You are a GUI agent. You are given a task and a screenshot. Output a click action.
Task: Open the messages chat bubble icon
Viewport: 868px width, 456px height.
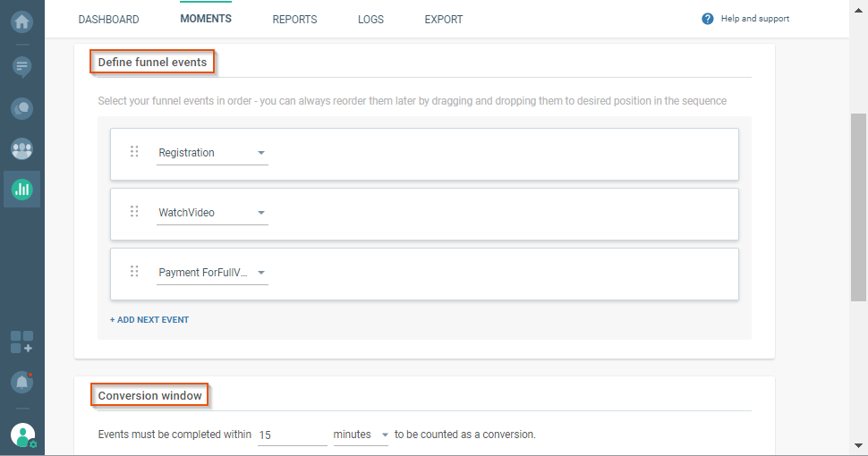pos(21,65)
